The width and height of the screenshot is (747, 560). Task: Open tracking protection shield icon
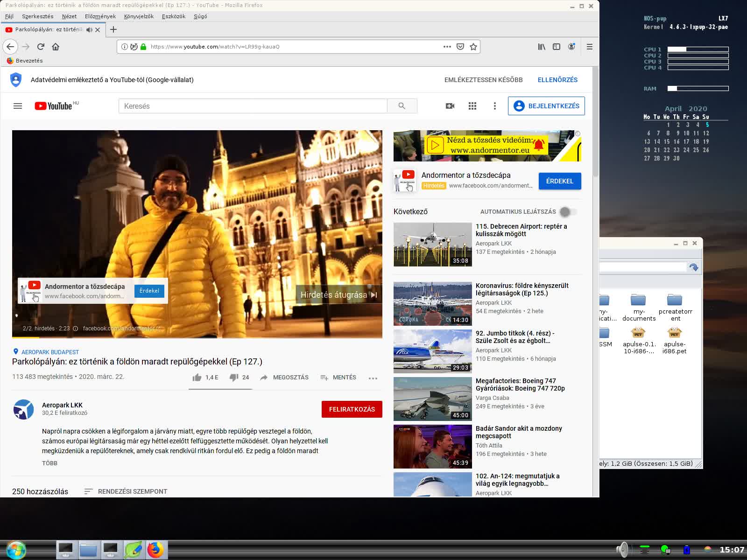point(134,47)
